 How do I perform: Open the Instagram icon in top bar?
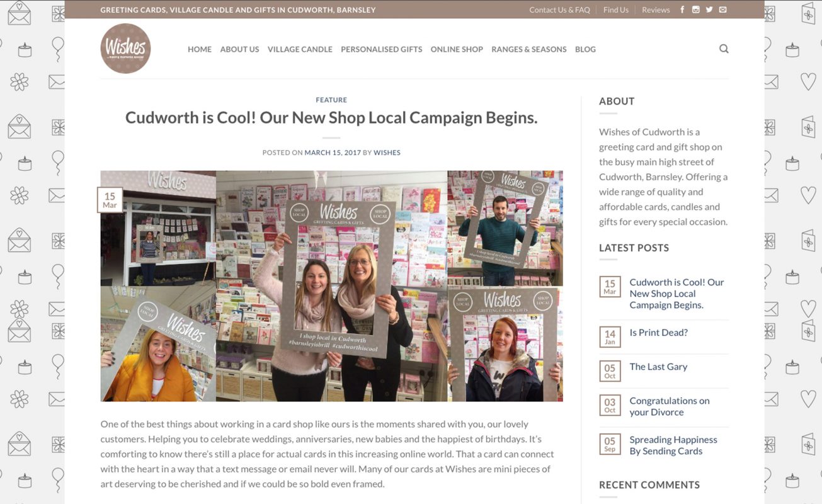[x=695, y=9]
